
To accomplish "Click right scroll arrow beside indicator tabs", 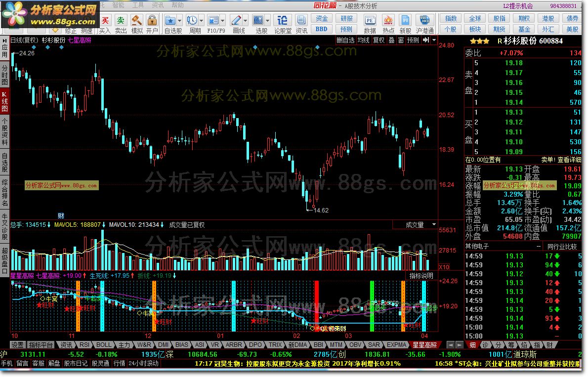I will (x=459, y=345).
